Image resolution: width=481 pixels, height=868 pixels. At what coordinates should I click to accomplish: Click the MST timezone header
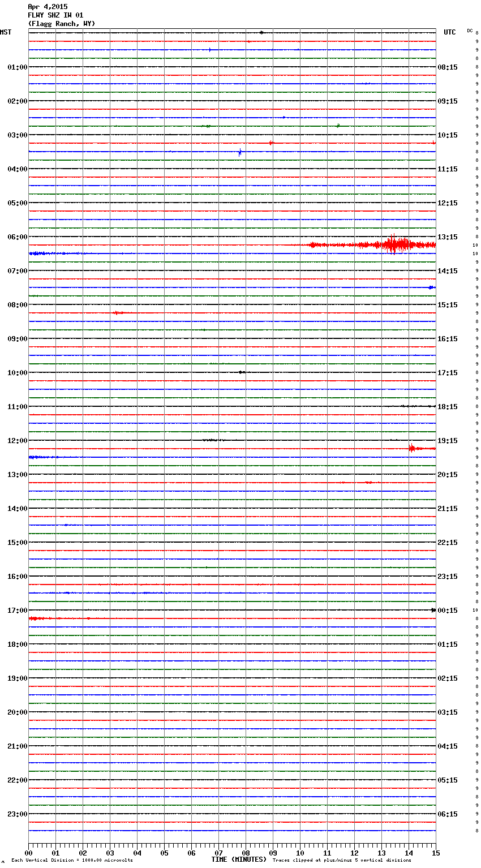point(6,32)
